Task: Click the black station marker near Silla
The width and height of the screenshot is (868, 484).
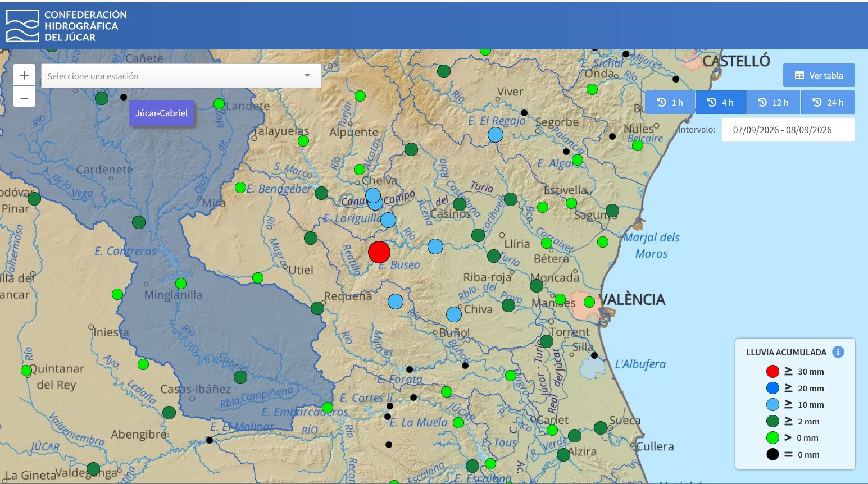Action: (x=594, y=355)
